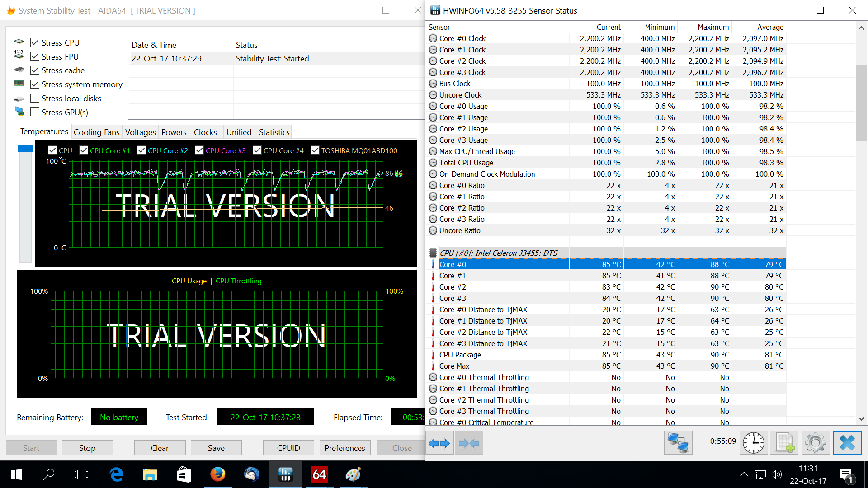Switch to HWiNFO taskbar icon
This screenshot has height=488, width=868.
point(285,474)
